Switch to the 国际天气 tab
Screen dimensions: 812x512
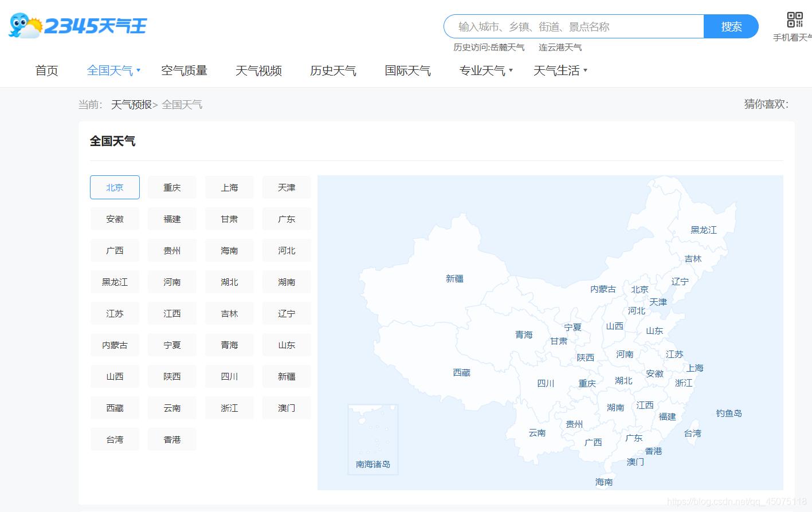click(x=407, y=70)
